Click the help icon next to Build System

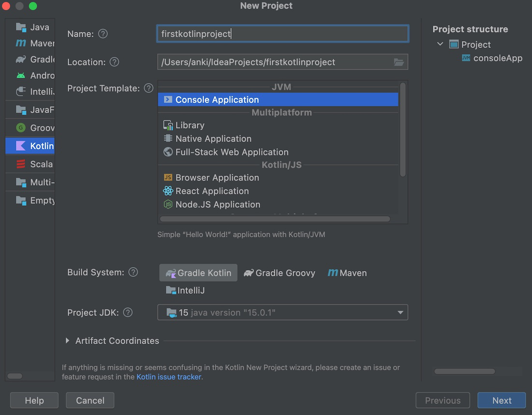tap(133, 272)
